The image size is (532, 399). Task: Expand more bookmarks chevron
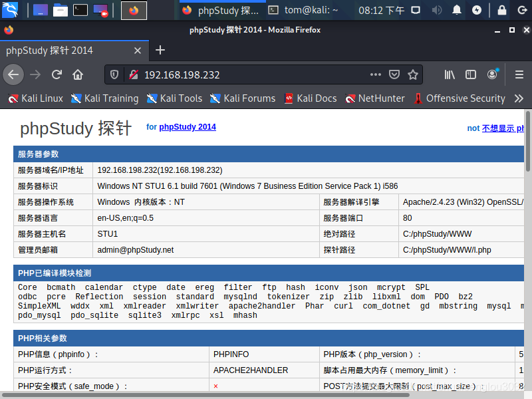tap(519, 98)
